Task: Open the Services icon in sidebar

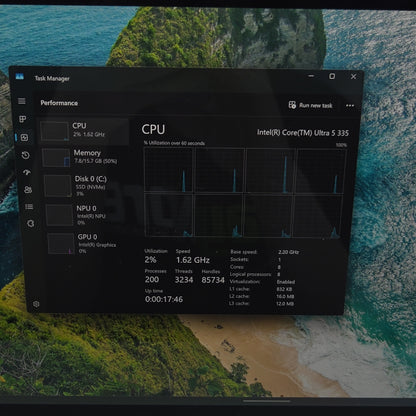Action: coord(30,224)
